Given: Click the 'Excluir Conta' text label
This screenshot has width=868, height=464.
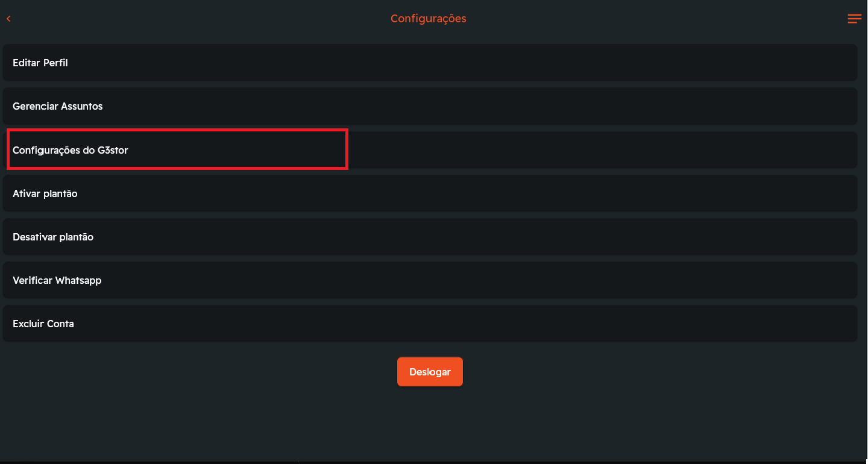Looking at the screenshot, I should (43, 324).
